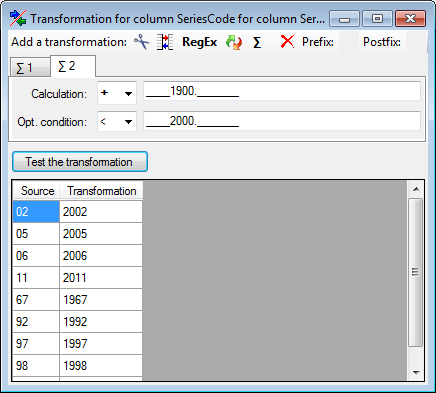Maximize the Transformation window
Viewport: 436px width, 393px height.
[x=377, y=19]
